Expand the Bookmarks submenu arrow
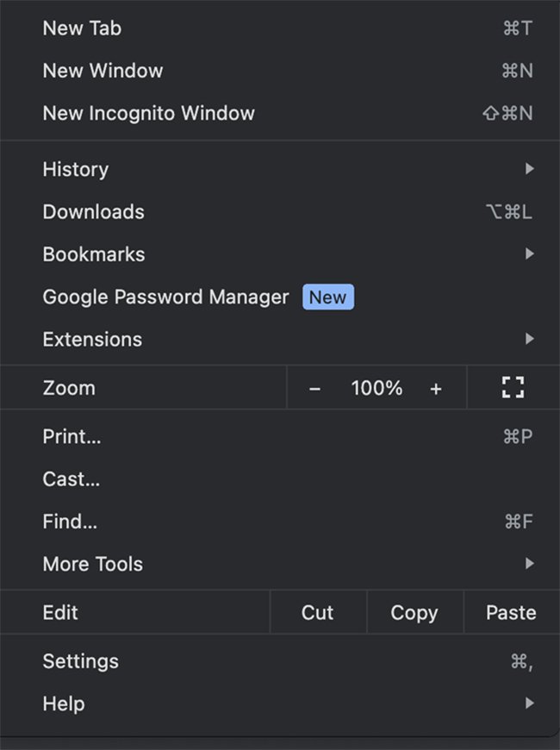Screen dimensions: 560x750 point(529,254)
